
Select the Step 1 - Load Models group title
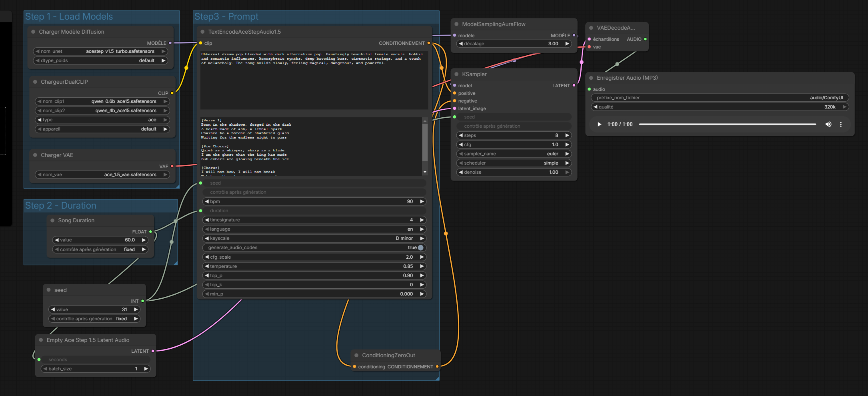69,16
